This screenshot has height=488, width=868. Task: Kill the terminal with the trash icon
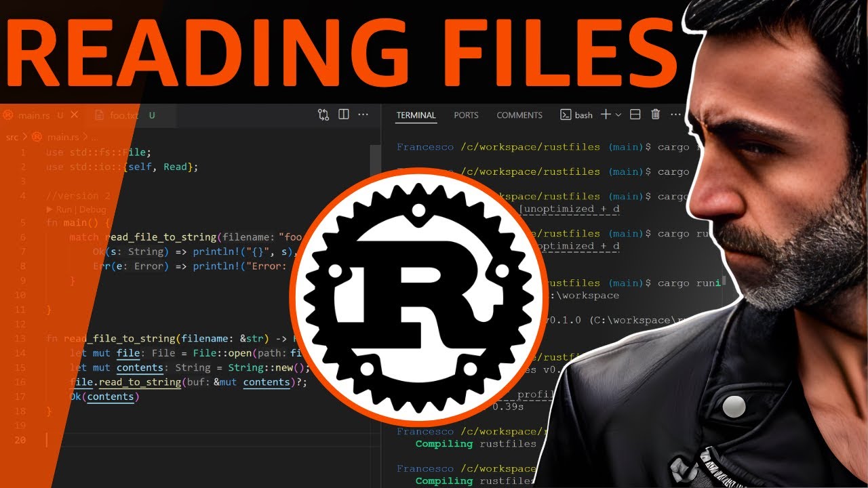click(656, 115)
